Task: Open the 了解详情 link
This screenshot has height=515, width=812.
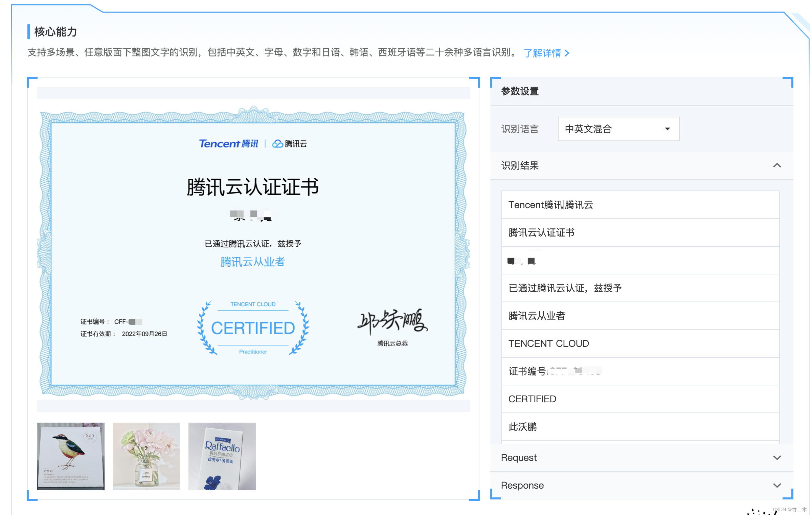Action: coord(546,53)
